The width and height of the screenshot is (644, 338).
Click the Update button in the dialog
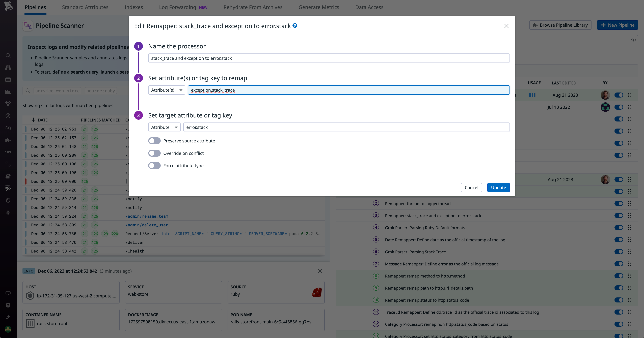(498, 187)
